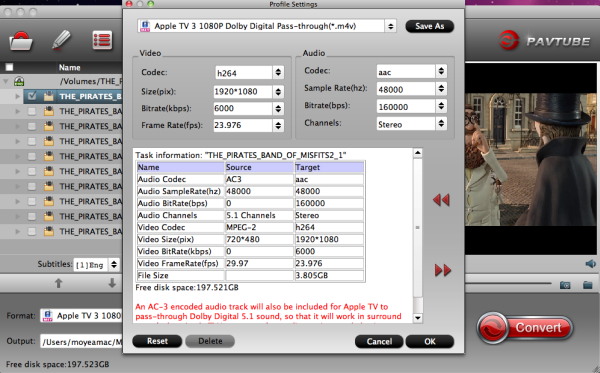Expand the second THE_PIRATES title row
Image resolution: width=600 pixels, height=373 pixels.
[x=18, y=111]
